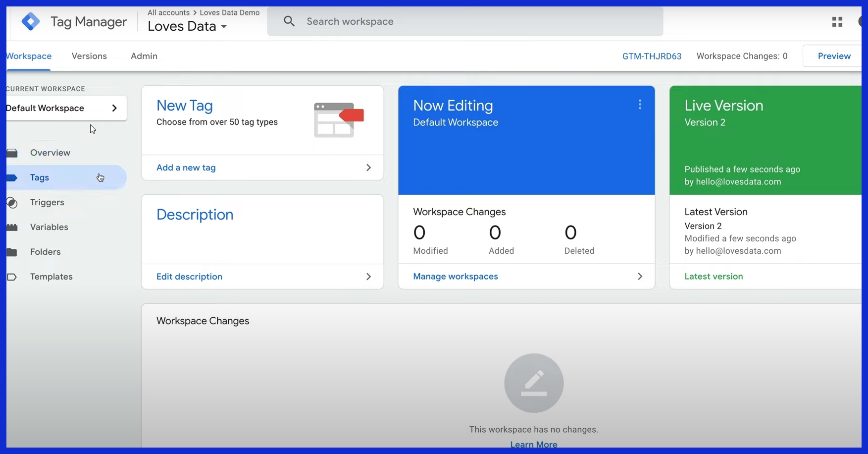The width and height of the screenshot is (868, 454).
Task: Click the Manage workspaces chevron
Action: pyautogui.click(x=640, y=277)
